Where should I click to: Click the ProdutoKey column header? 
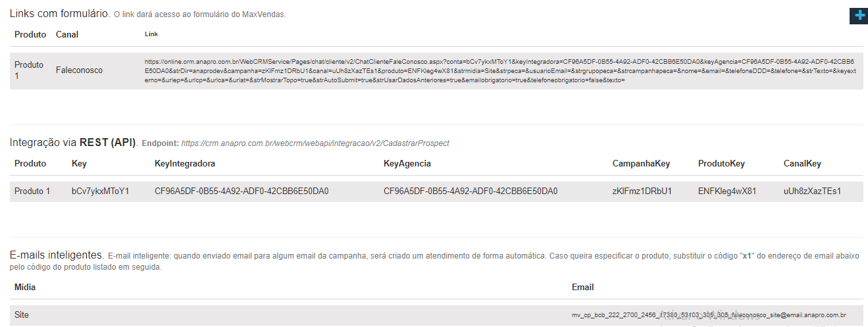coord(721,163)
